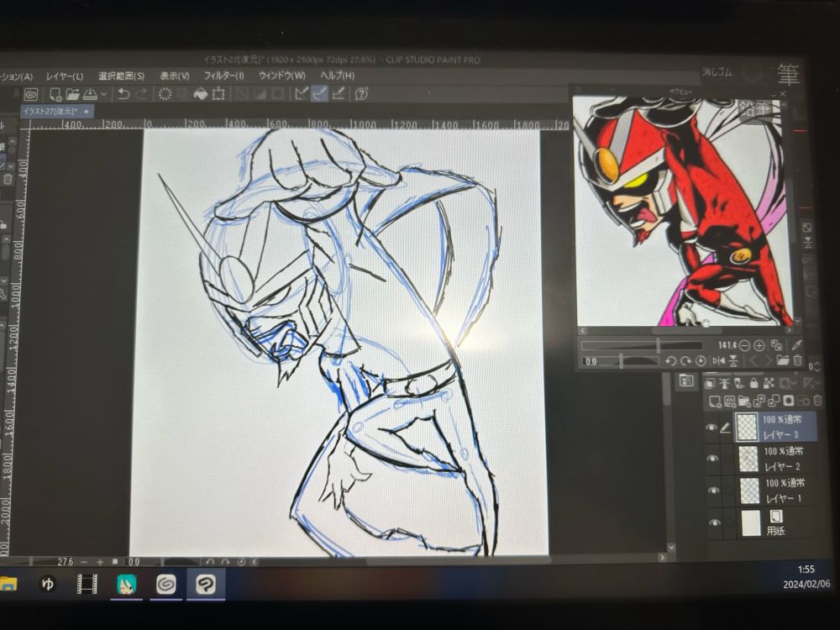Viewport: 840px width, 630px height.
Task: Reset Sub View rotation icon
Action: [x=701, y=361]
